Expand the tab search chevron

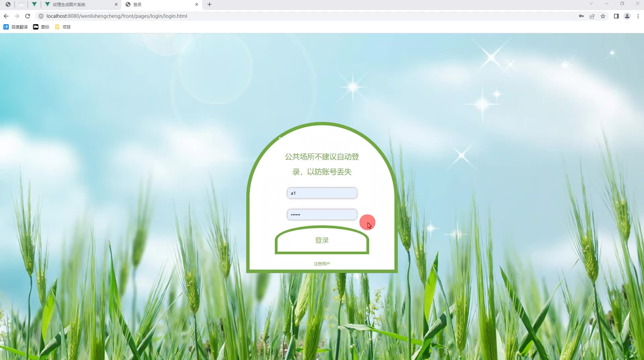click(591, 4)
